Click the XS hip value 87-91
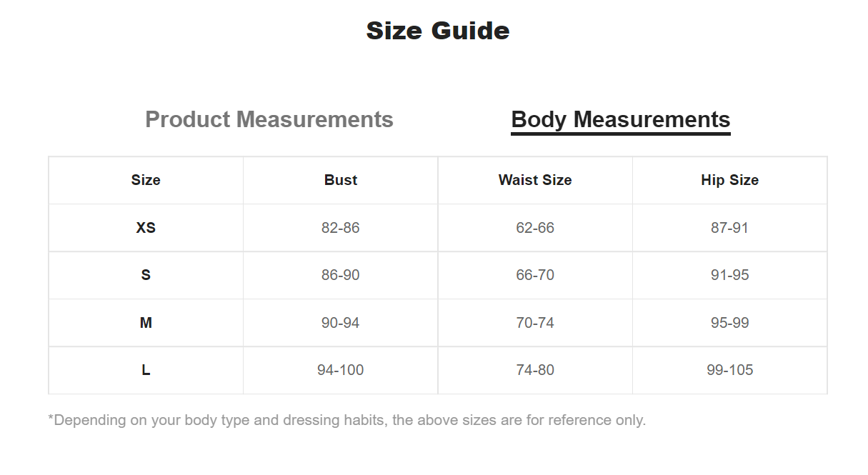 coord(729,228)
